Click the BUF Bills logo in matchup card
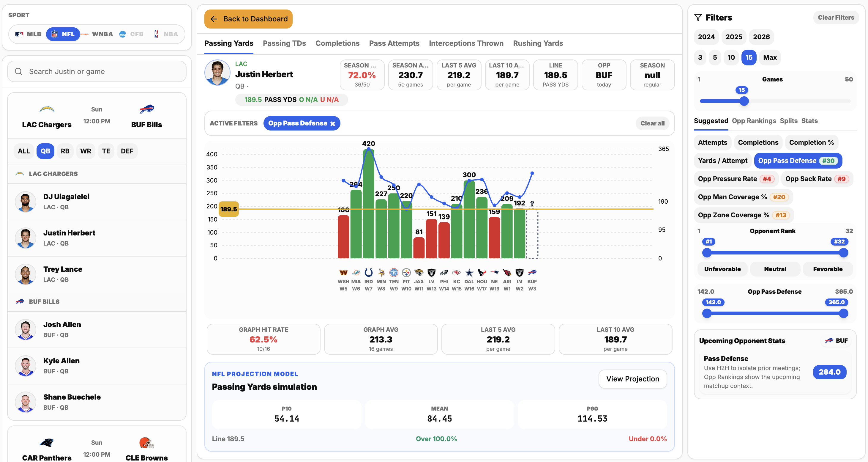 [x=146, y=109]
